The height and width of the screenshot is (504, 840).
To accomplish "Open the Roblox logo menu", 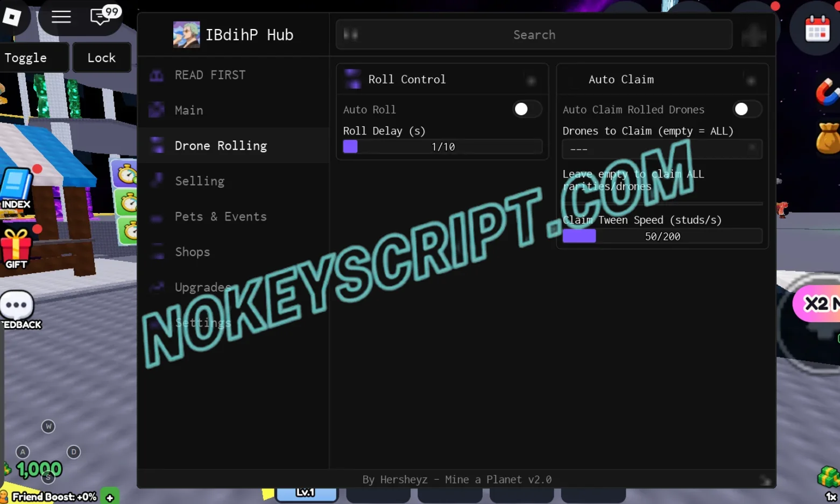I will pyautogui.click(x=11, y=16).
